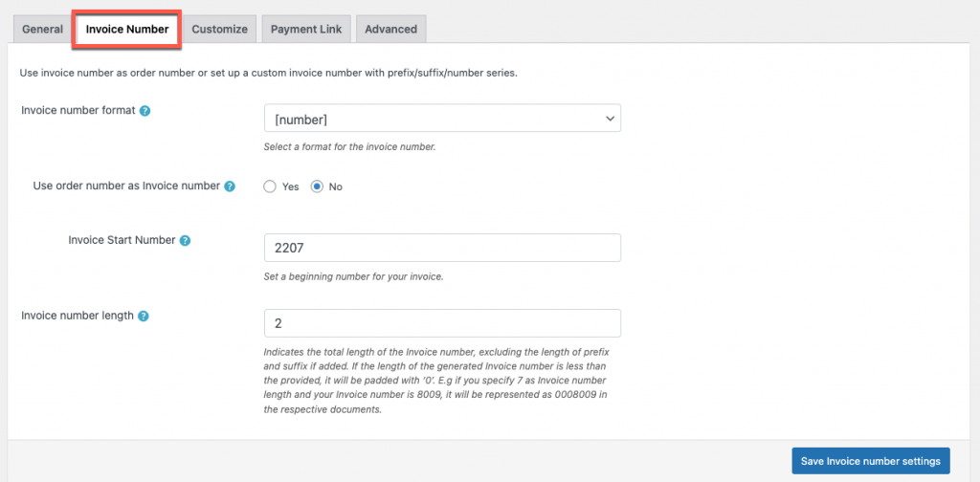Select Yes for order number as invoice number
This screenshot has width=980, height=482.
click(269, 186)
